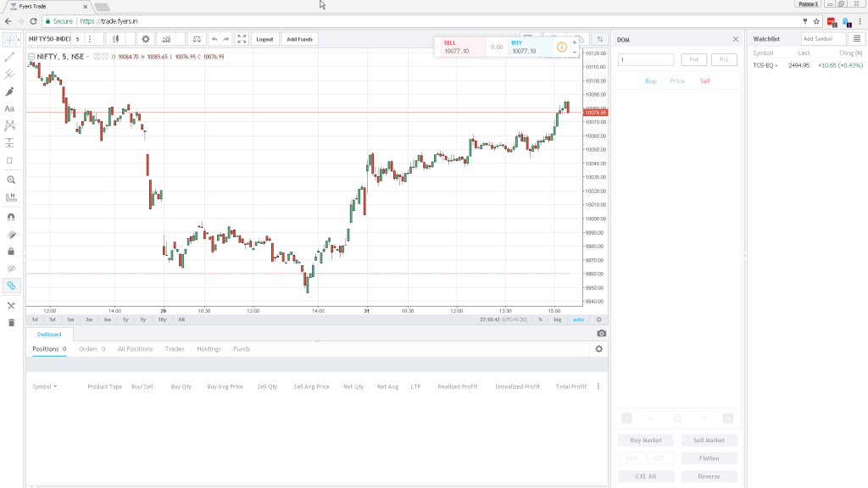868x488 pixels.
Task: Open the chart interval 5 dropdown
Action: click(x=75, y=38)
